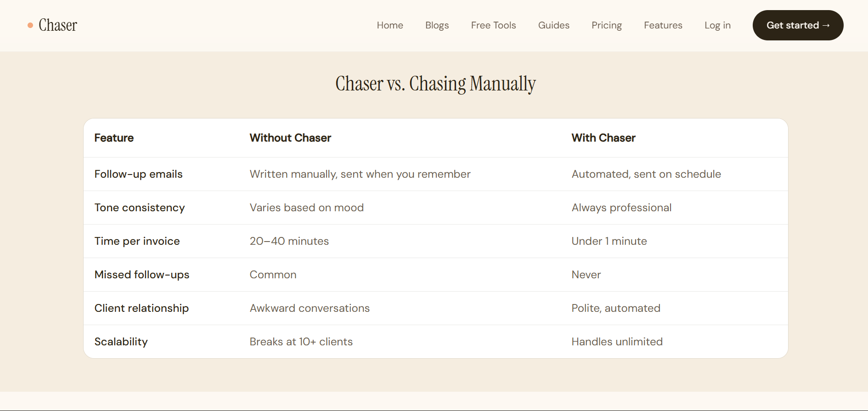This screenshot has width=868, height=411.
Task: Click the 'Feature' column header
Action: [x=114, y=138]
